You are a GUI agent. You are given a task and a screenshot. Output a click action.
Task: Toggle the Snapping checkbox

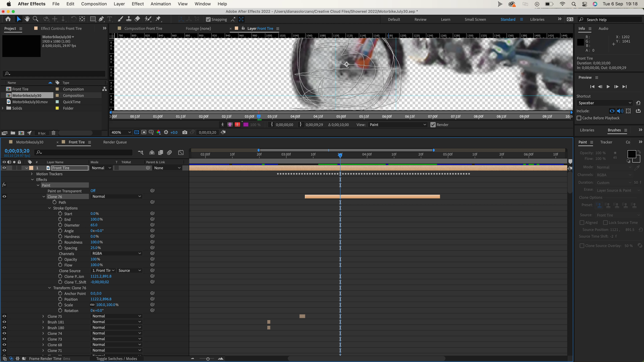click(208, 19)
